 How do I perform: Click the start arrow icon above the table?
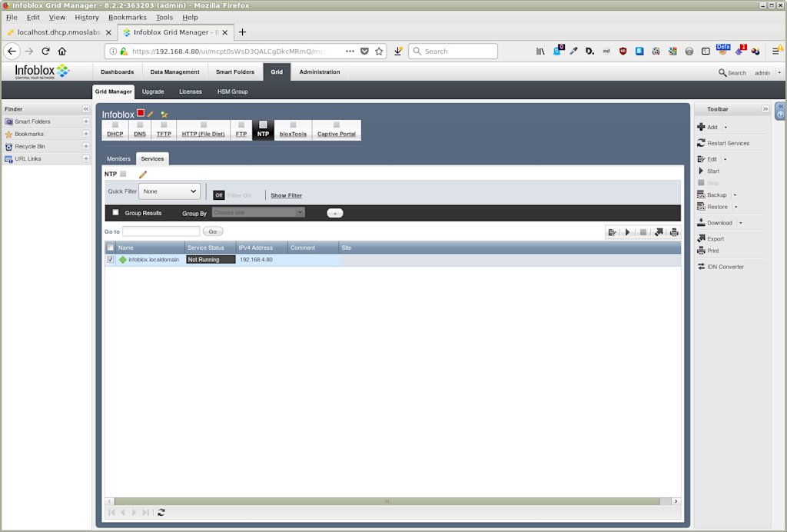(627, 232)
